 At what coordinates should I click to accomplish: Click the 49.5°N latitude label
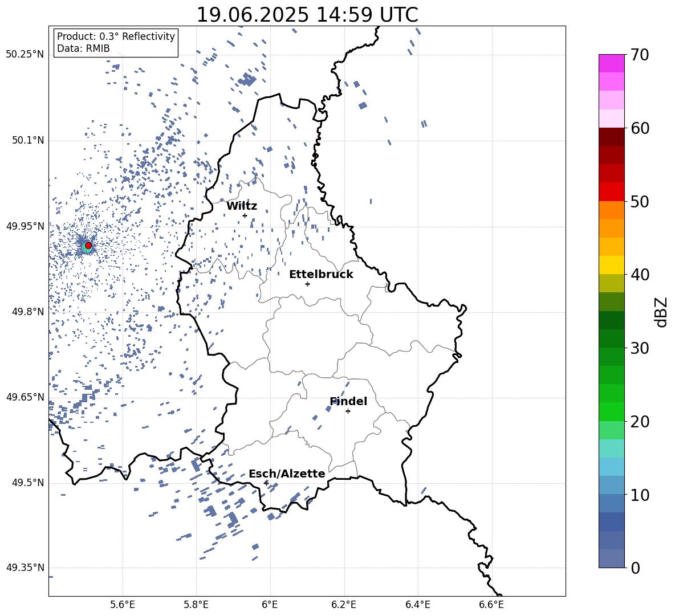pos(28,483)
